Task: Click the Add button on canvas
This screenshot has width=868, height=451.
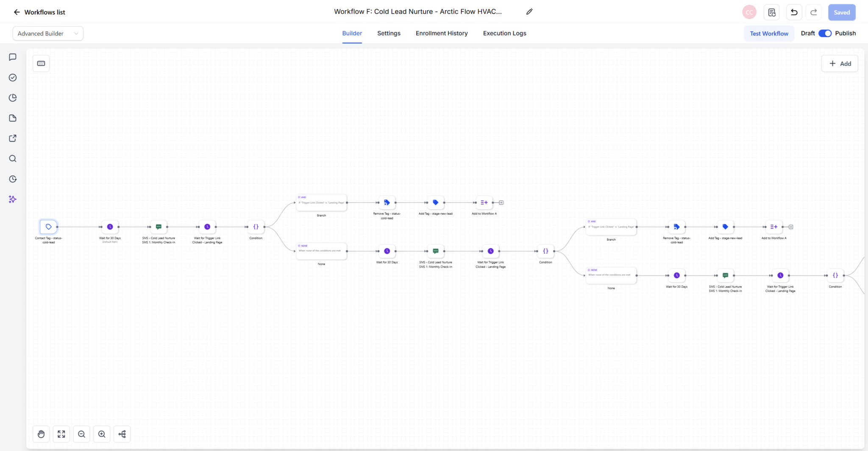Action: coord(840,64)
